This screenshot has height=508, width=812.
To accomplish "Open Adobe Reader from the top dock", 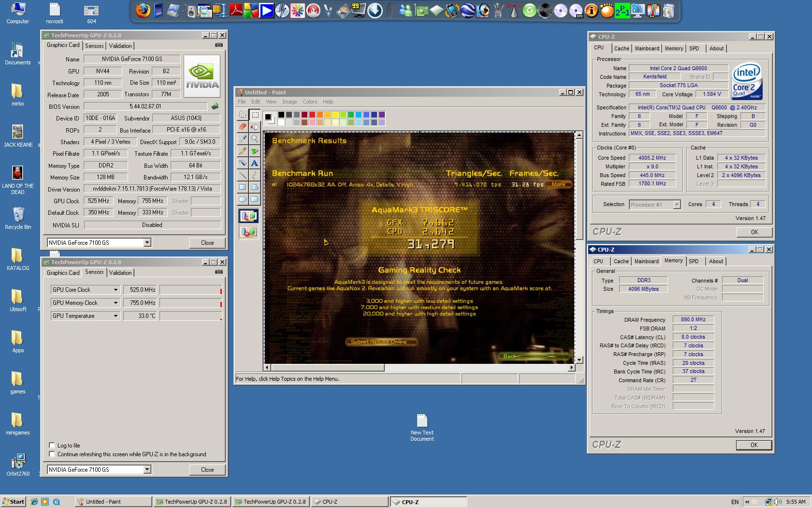I will [x=236, y=11].
